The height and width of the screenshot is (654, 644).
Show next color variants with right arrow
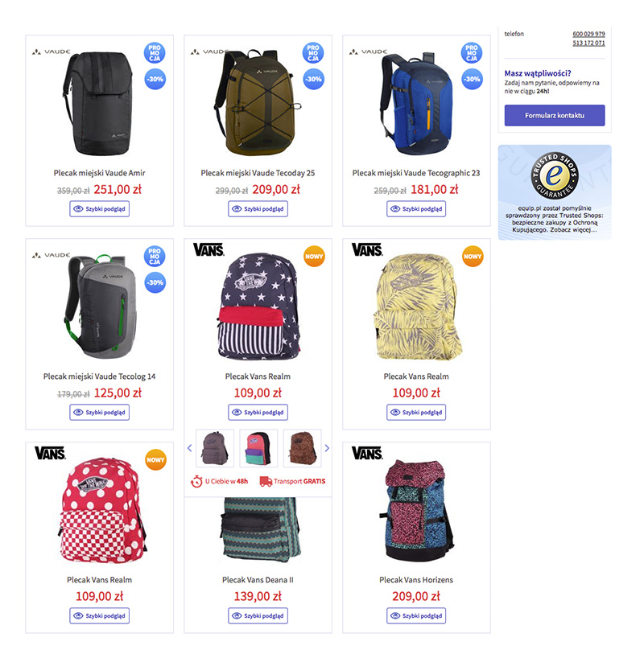coord(327,448)
